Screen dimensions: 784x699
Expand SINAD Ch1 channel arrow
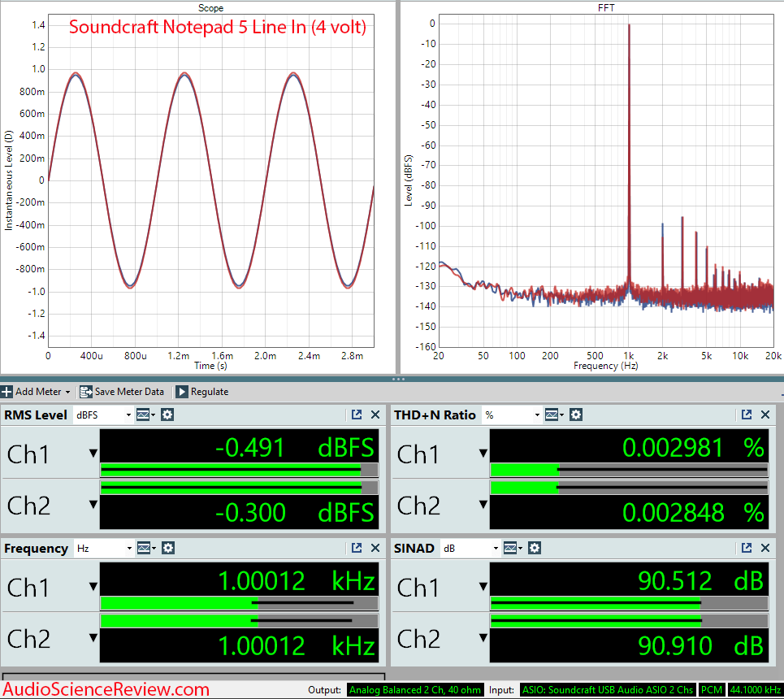[483, 586]
